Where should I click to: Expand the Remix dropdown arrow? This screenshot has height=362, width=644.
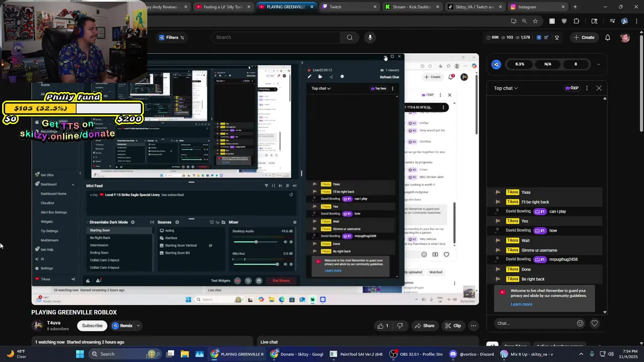tap(138, 326)
